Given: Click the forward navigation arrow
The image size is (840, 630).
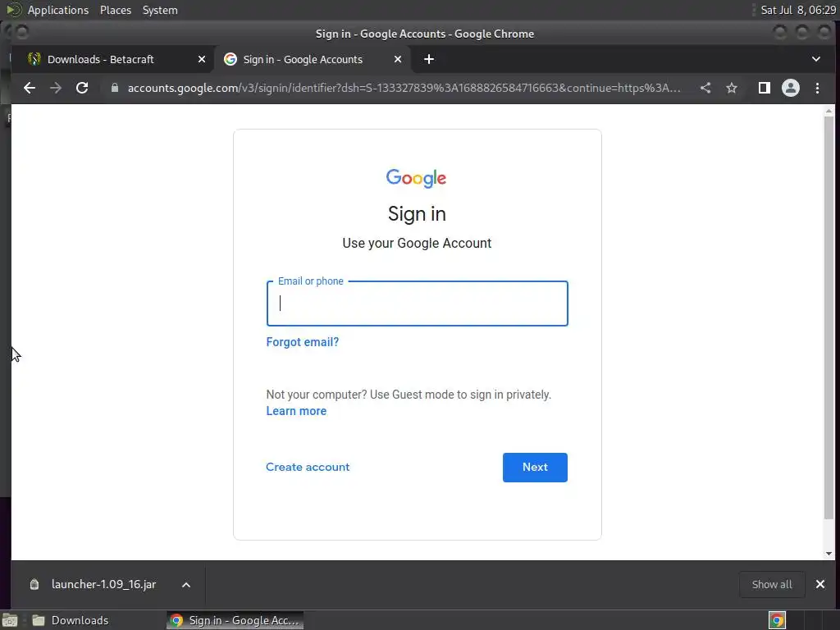Looking at the screenshot, I should (56, 88).
